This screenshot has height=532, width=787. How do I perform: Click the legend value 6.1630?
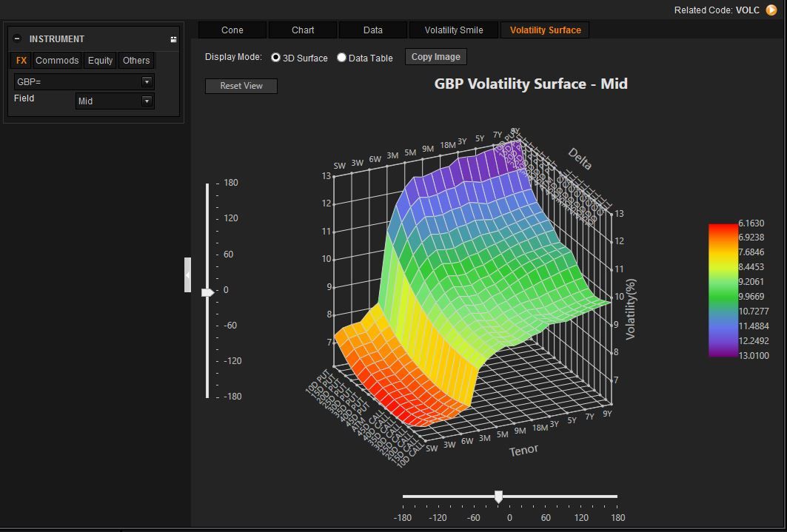tap(751, 223)
